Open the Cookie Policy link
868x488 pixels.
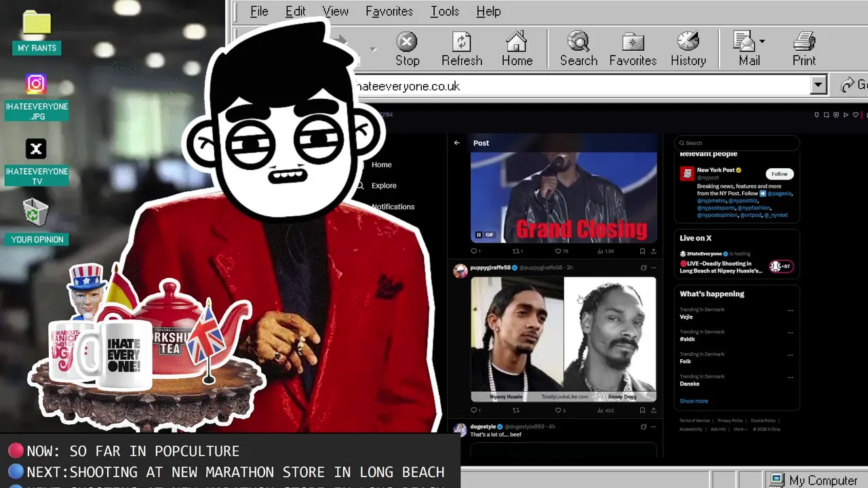pos(763,421)
